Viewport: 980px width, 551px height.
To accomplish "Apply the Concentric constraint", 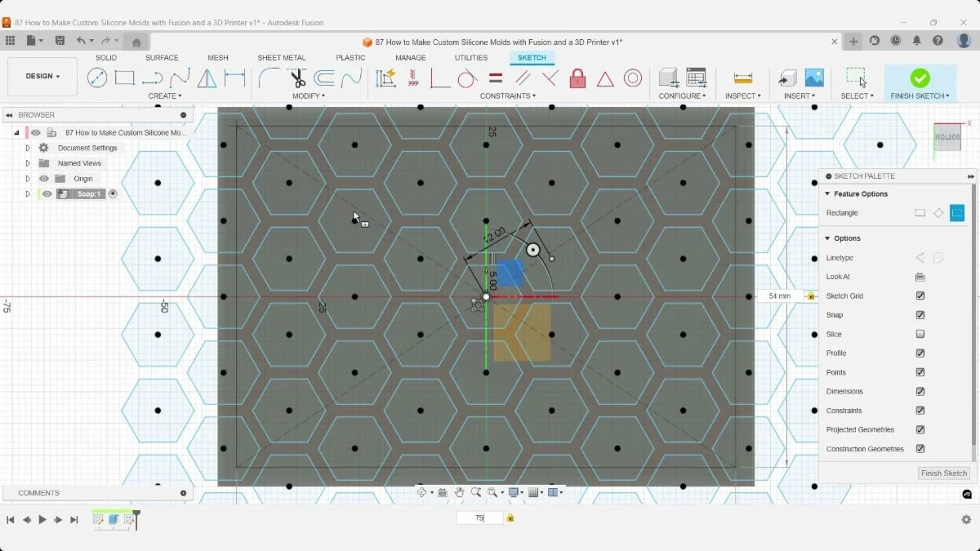I will tap(633, 78).
